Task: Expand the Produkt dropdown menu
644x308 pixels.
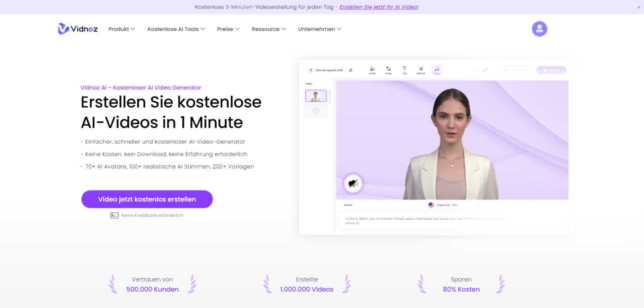Action: [x=122, y=29]
